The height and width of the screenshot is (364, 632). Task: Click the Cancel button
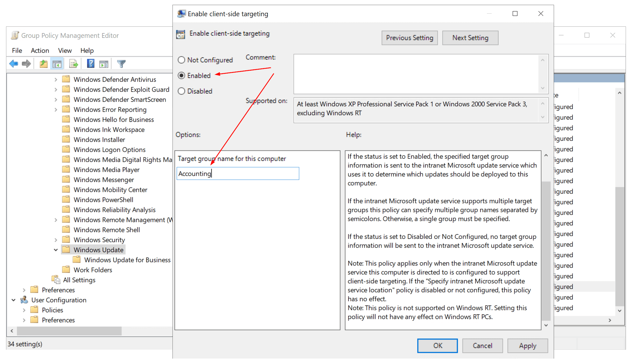(x=482, y=346)
